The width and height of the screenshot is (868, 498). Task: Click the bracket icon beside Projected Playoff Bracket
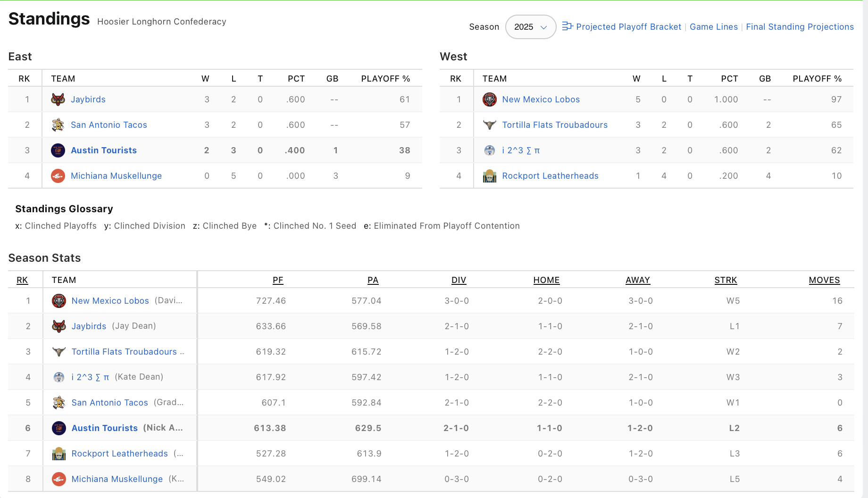[567, 26]
